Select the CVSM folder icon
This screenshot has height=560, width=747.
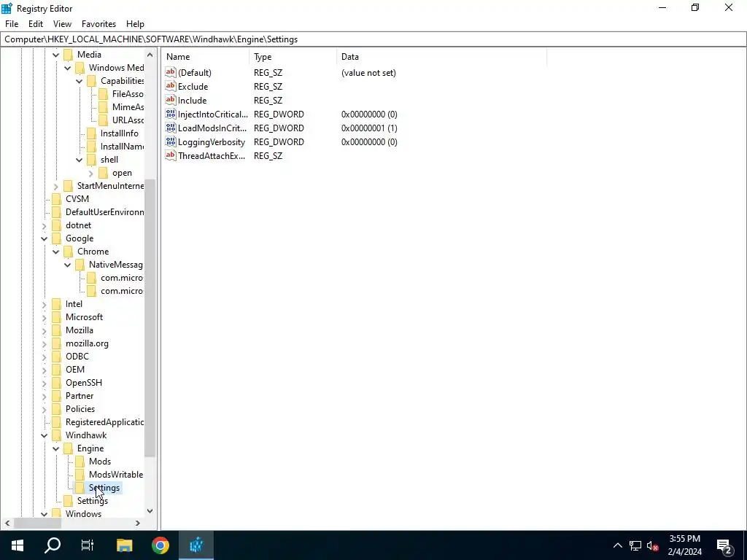coord(57,198)
